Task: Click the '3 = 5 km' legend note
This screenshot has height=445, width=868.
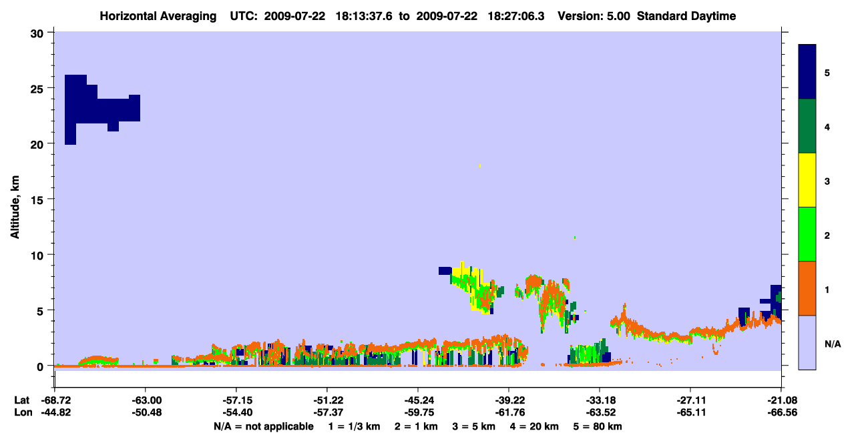Action: pyautogui.click(x=475, y=426)
